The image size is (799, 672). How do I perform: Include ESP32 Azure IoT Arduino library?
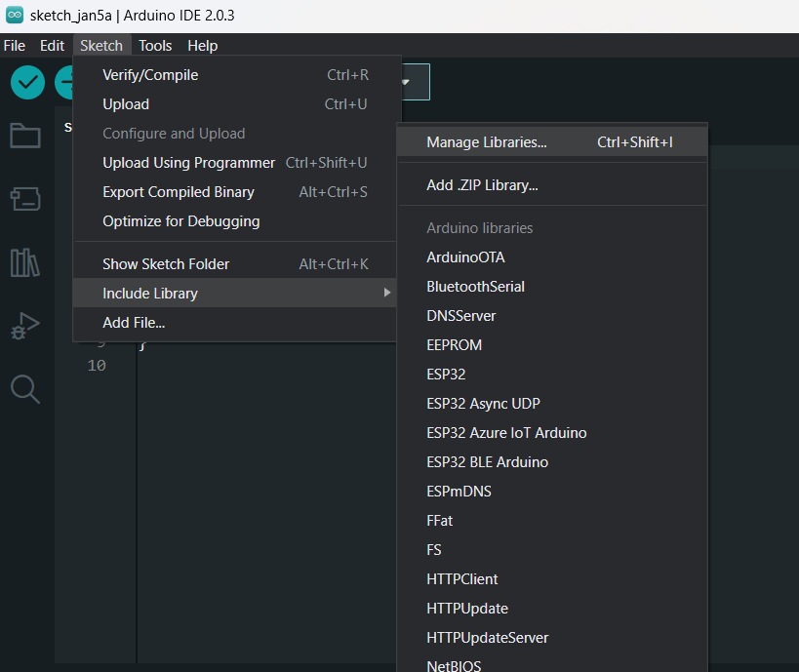point(552,433)
